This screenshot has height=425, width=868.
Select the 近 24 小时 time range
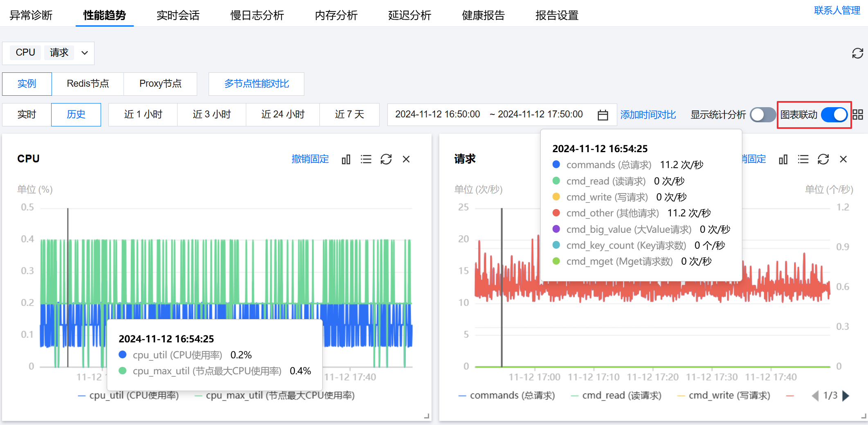coord(283,115)
